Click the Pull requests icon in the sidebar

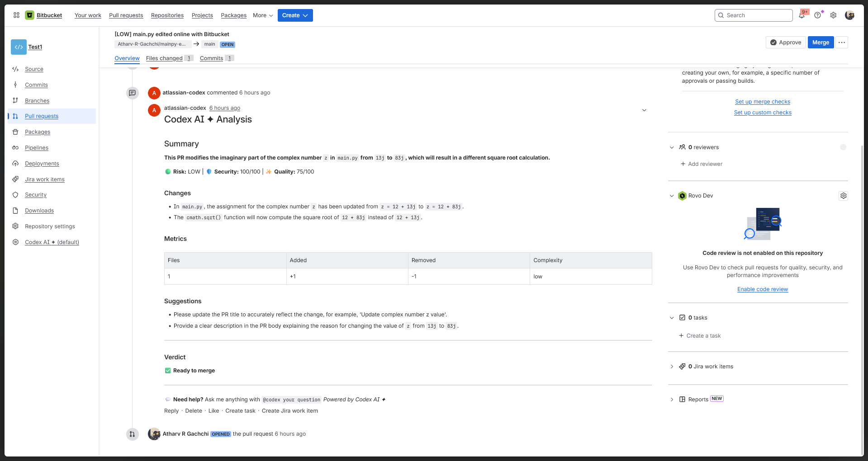[15, 116]
